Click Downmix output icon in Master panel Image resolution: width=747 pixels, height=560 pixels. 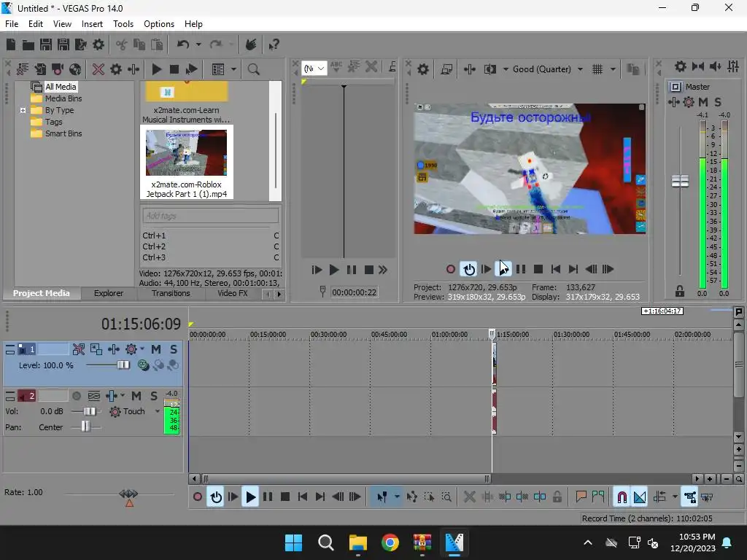pos(698,66)
